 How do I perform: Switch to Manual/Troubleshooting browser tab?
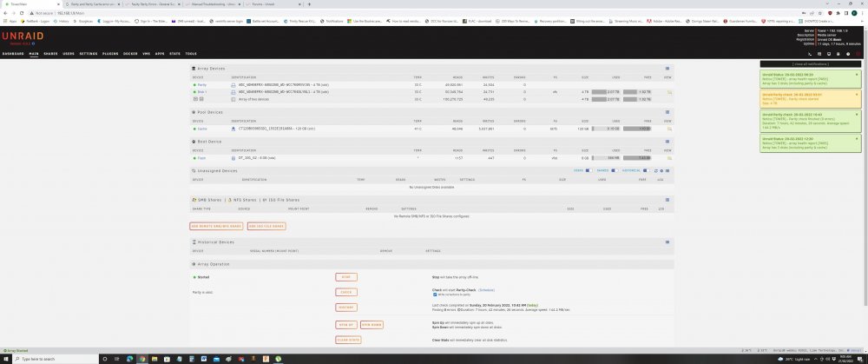point(212,3)
